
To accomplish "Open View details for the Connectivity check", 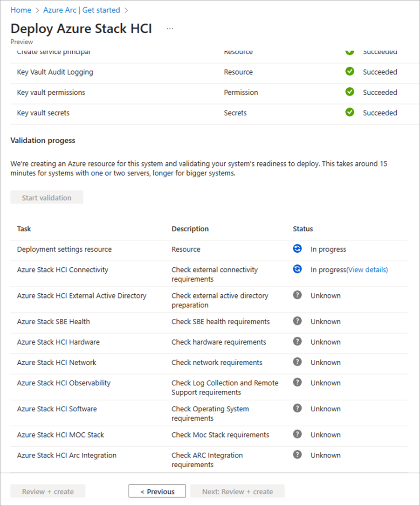I will [x=367, y=270].
